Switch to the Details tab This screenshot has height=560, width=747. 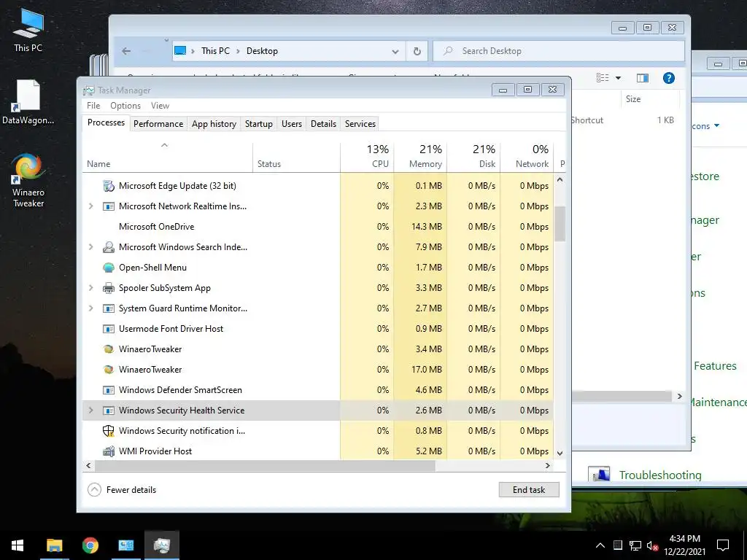point(323,124)
